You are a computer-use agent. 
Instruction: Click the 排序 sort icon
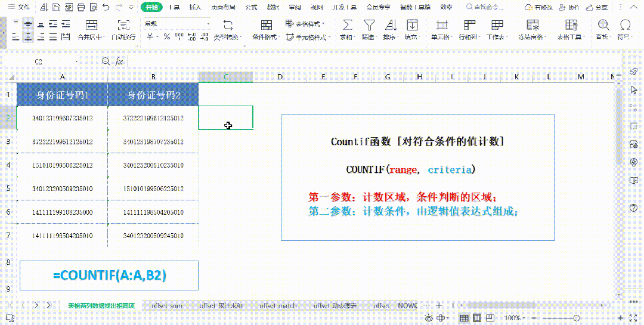tap(391, 25)
